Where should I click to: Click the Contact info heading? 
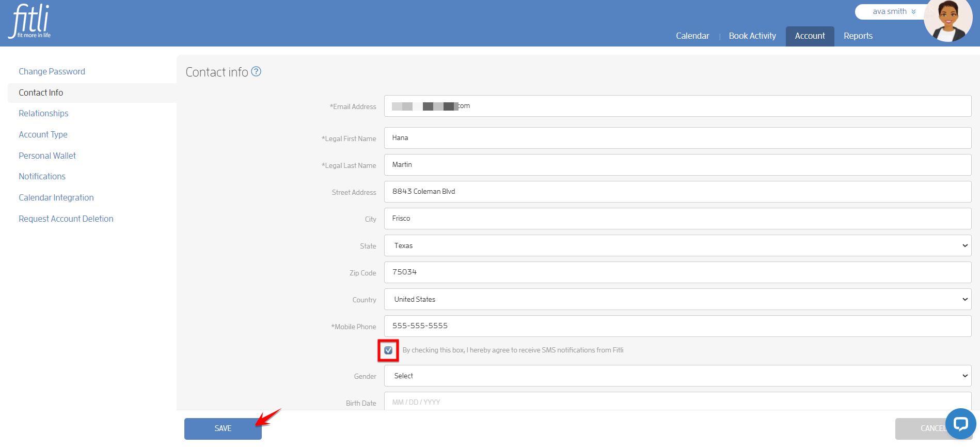coord(217,72)
